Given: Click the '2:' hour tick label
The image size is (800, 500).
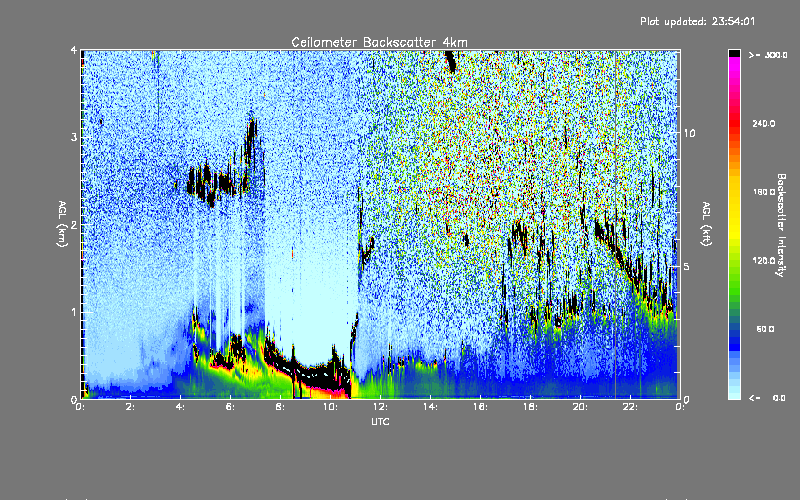Looking at the screenshot, I should 131,407.
